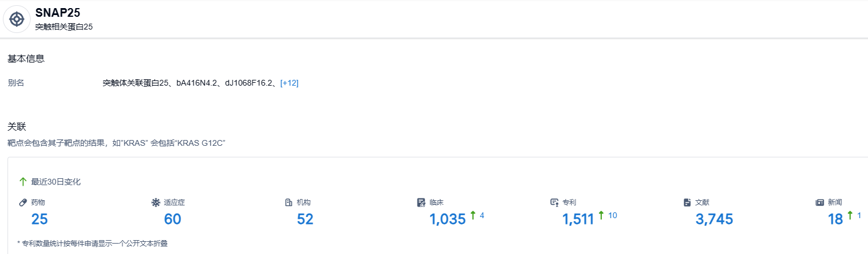868x254 pixels.
Task: Show the 1 new news item
Action: [859, 216]
